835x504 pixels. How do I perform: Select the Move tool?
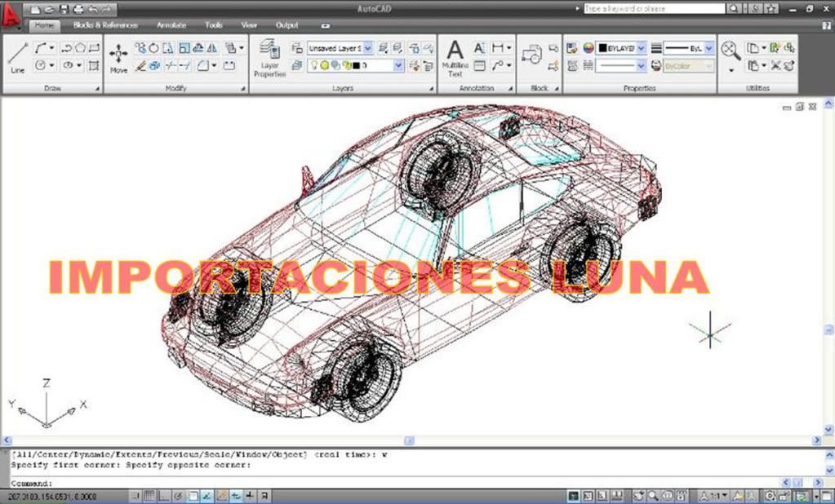tap(118, 58)
